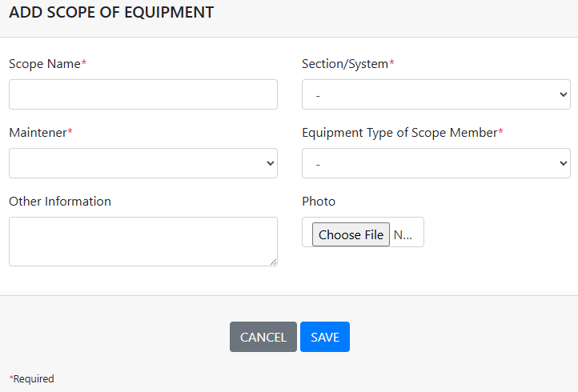This screenshot has width=578, height=392.
Task: Open the Section/System dropdown
Action: pos(436,94)
